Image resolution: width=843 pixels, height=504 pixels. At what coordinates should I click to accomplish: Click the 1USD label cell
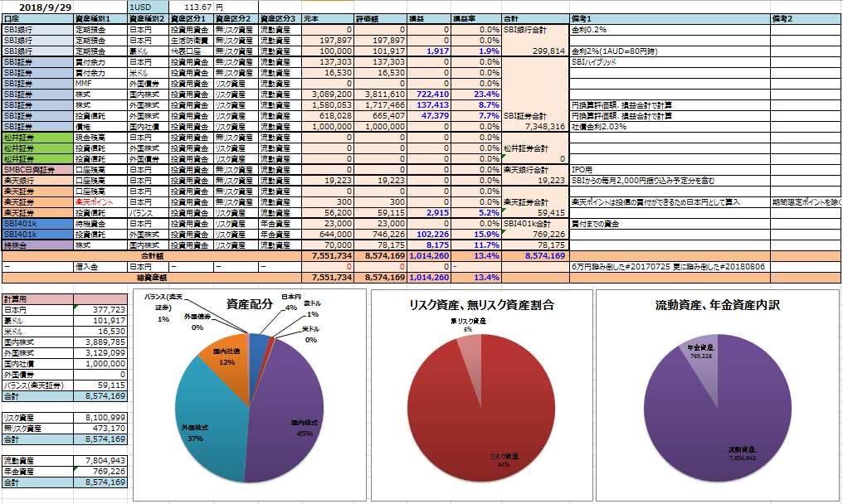149,7
